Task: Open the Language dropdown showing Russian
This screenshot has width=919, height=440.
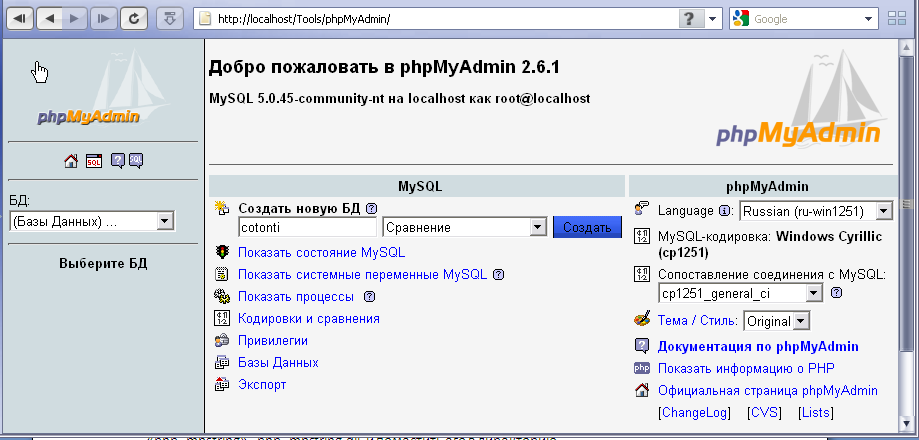Action: pos(815,211)
